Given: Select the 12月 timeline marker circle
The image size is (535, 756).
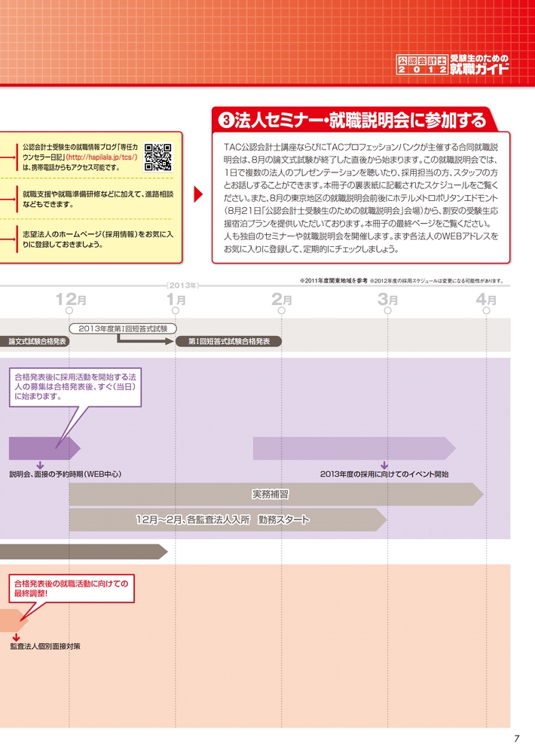Looking at the screenshot, I should 69,309.
